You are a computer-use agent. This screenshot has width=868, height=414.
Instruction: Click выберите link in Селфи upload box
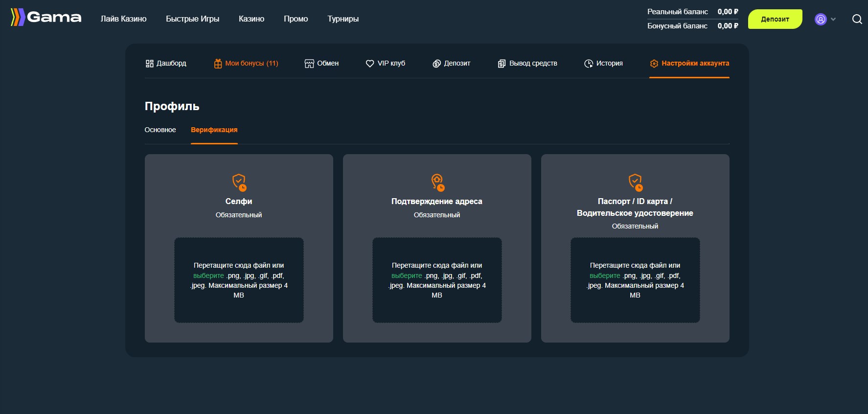[x=208, y=276]
